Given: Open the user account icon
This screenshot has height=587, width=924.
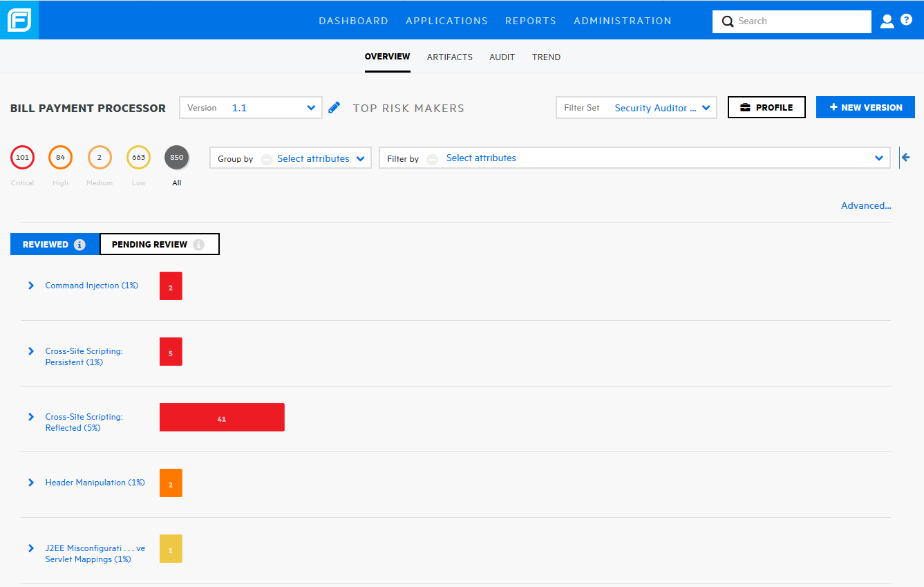Looking at the screenshot, I should coord(887,21).
